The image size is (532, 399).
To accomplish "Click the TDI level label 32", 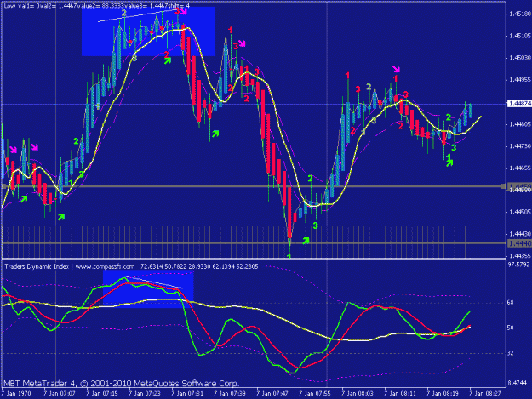I will click(x=510, y=353).
